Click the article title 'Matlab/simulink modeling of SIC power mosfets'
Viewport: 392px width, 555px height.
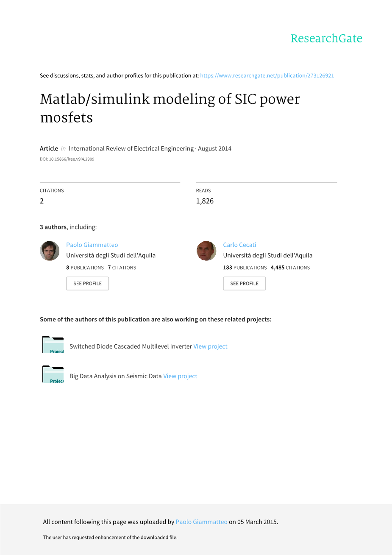pos(170,108)
